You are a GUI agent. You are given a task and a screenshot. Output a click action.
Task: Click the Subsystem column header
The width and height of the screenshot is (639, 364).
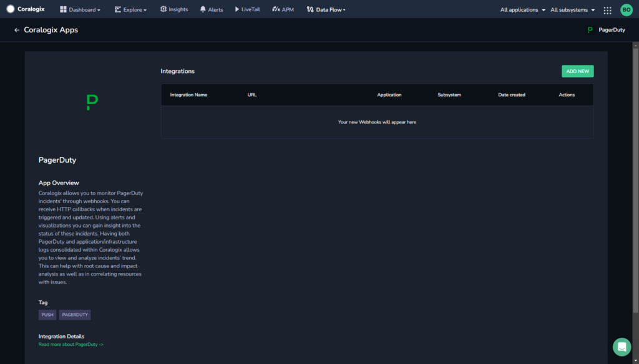[449, 95]
